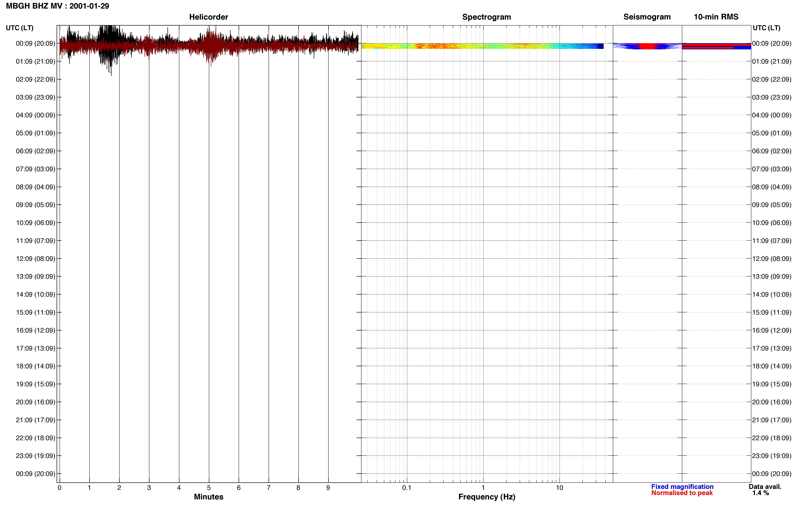Click '04:09 (00:09)' on the helicorder time axis

click(x=35, y=115)
